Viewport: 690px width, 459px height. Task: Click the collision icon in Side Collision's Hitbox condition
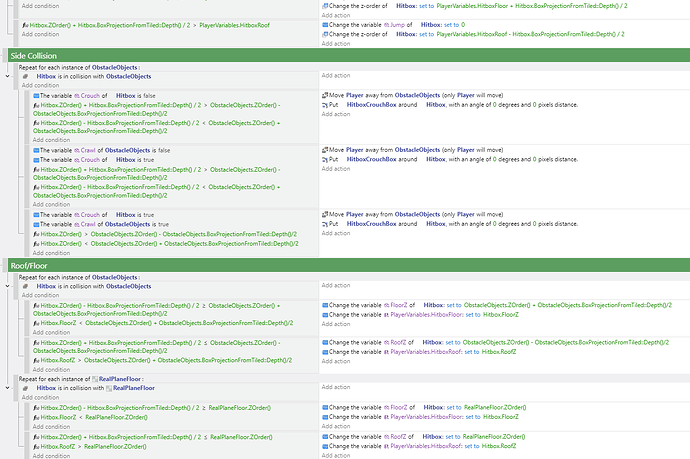[25, 76]
